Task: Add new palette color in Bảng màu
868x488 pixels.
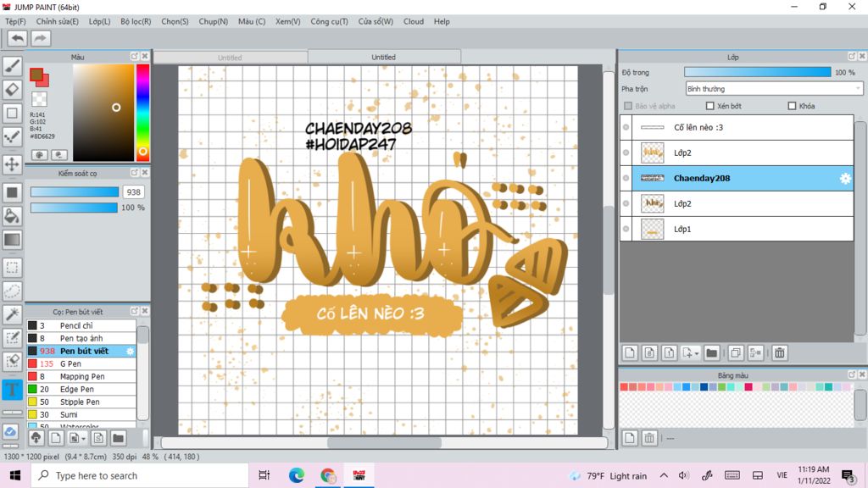Action: [630, 438]
